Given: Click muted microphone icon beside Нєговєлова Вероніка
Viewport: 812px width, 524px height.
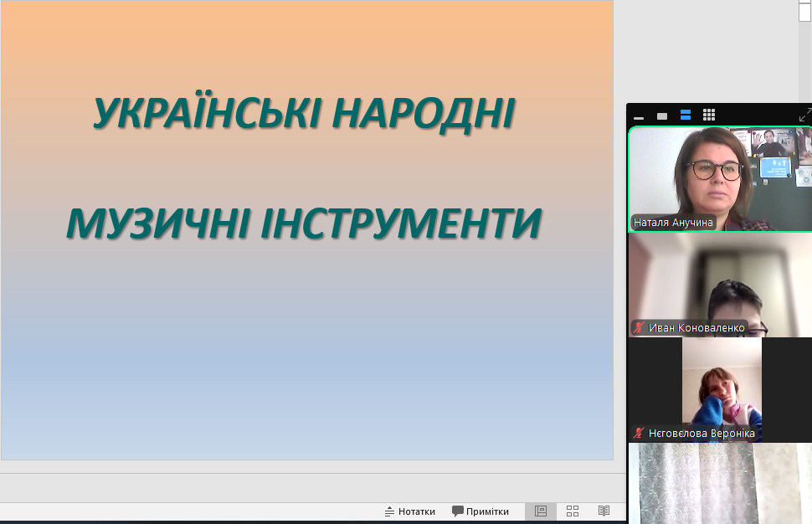Looking at the screenshot, I should coord(639,433).
